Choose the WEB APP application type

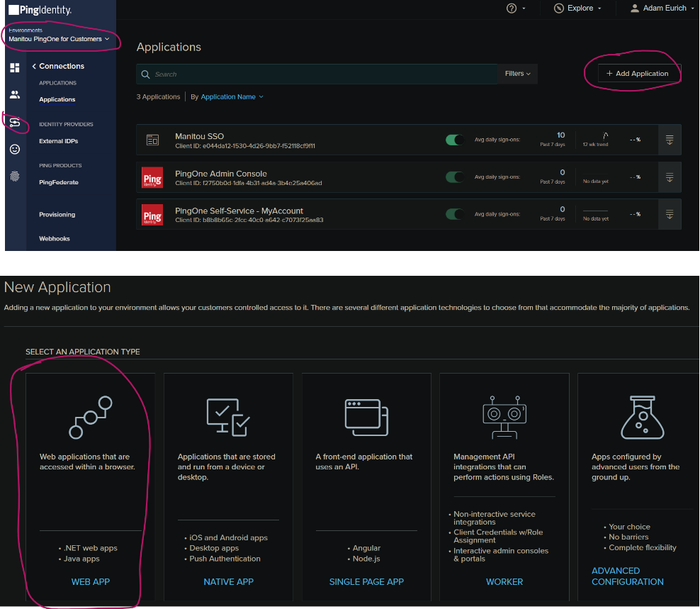[91, 582]
